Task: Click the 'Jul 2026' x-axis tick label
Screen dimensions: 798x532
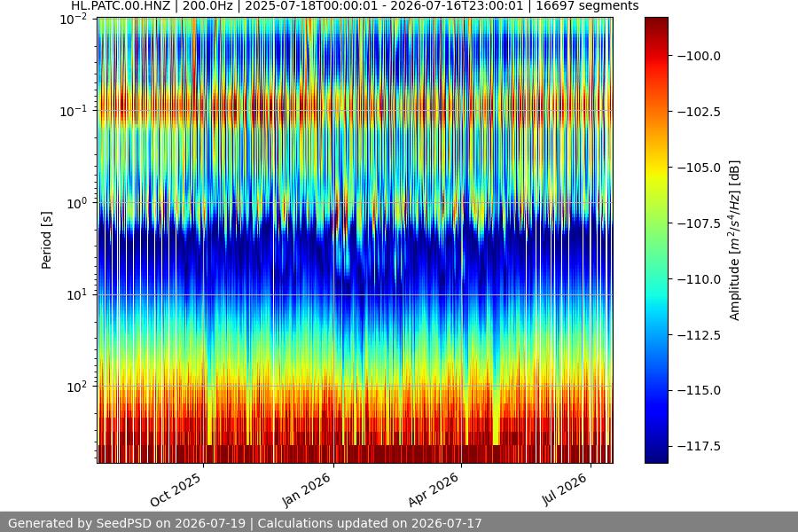Action: pos(566,489)
